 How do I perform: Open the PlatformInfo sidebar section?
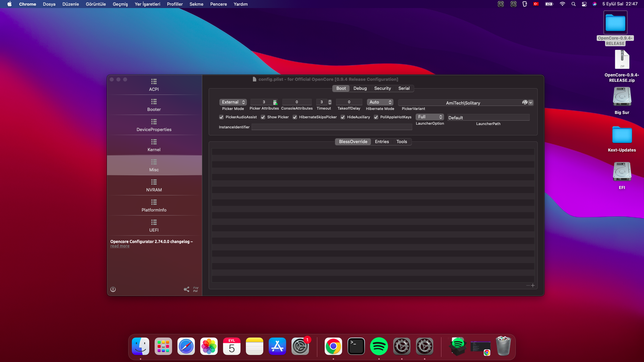[154, 205]
